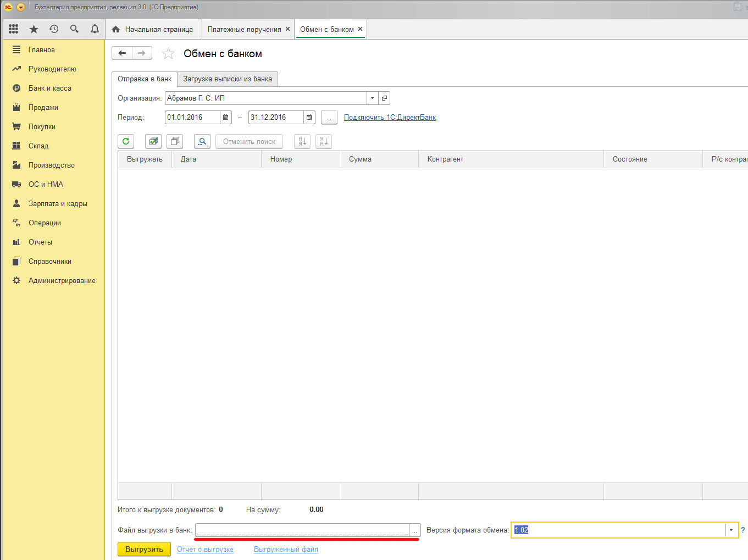The height and width of the screenshot is (560, 748).
Task: Open favorites star in top toolbar
Action: click(x=34, y=29)
